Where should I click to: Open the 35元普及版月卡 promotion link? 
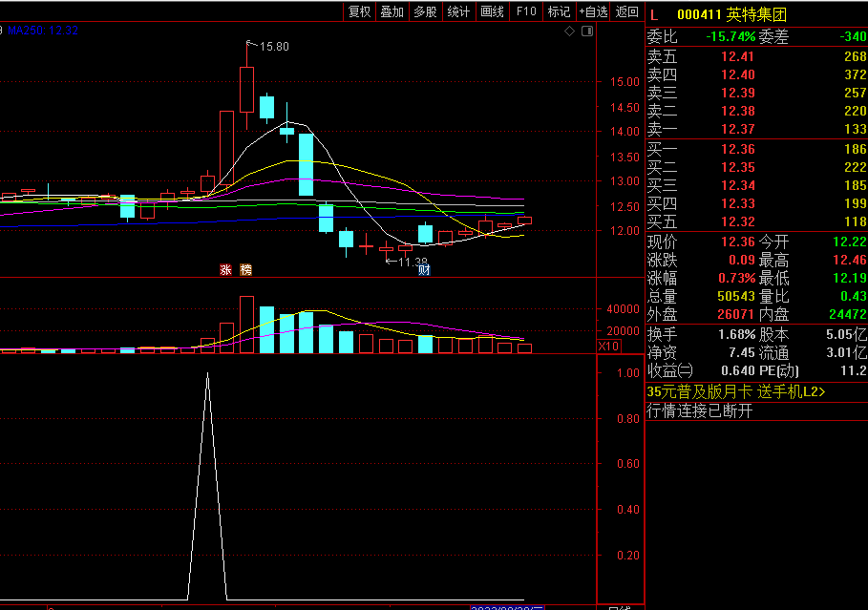(736, 392)
